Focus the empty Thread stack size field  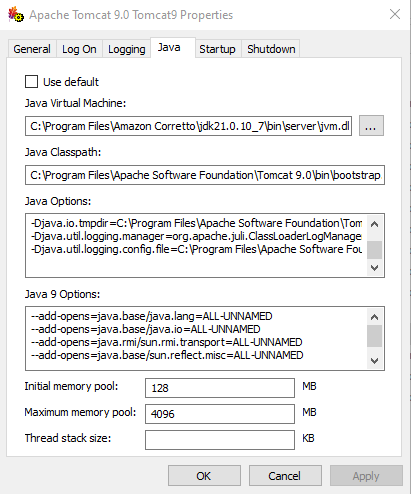(220, 440)
